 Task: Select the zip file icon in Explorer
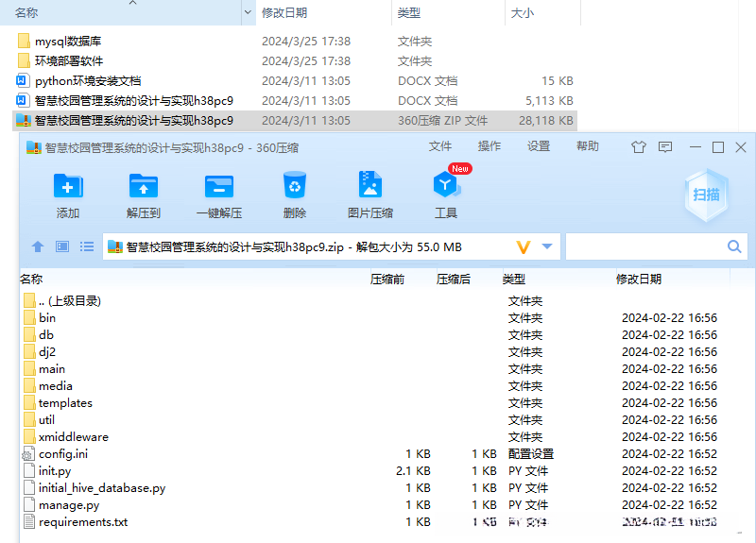(23, 121)
